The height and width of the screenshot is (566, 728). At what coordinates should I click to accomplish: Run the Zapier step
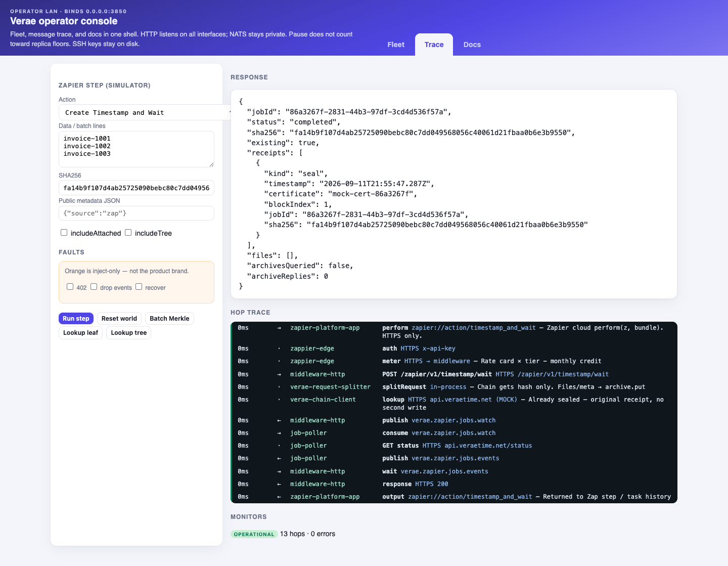point(76,318)
